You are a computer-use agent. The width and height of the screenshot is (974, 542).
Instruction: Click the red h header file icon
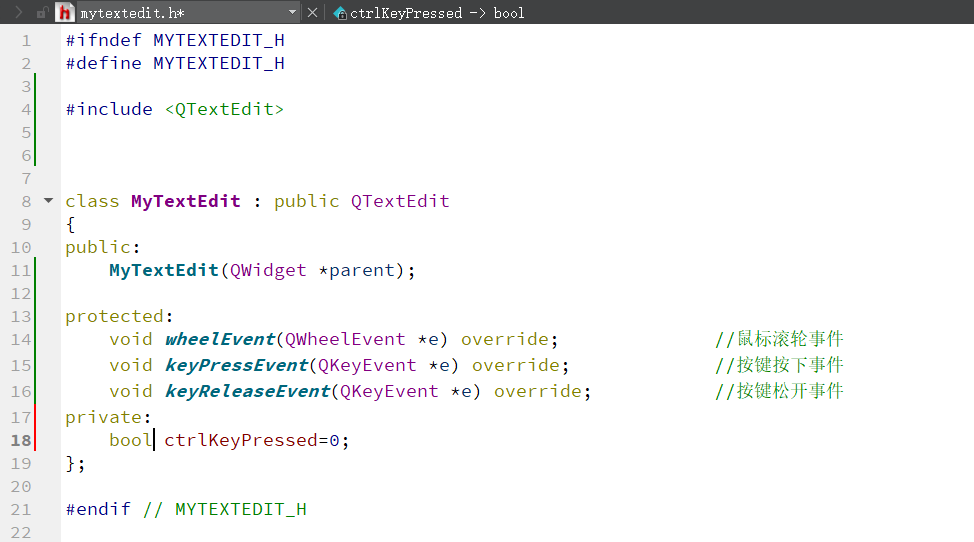click(x=65, y=12)
